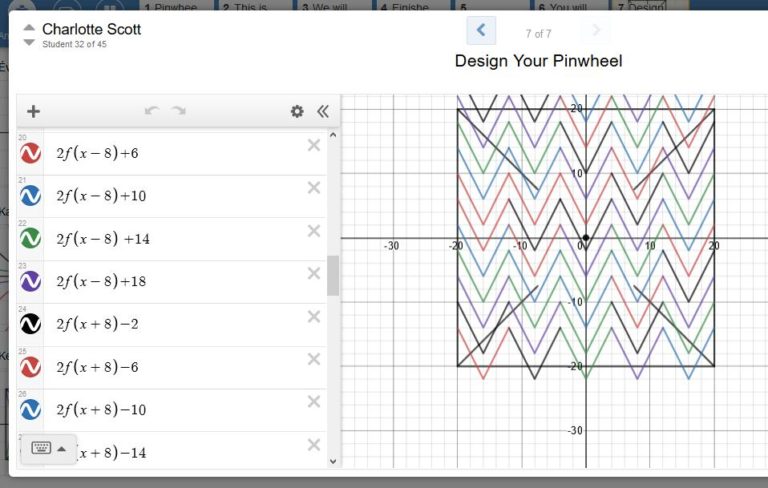Hide the green 2f(x−8)+14 curve

tap(30, 239)
